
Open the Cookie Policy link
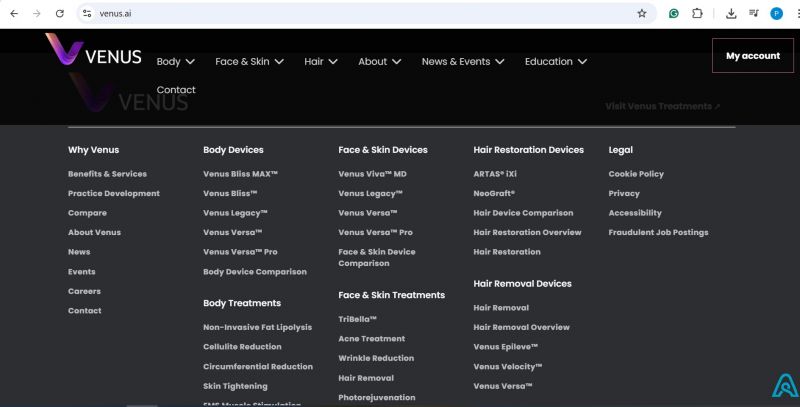pos(636,174)
